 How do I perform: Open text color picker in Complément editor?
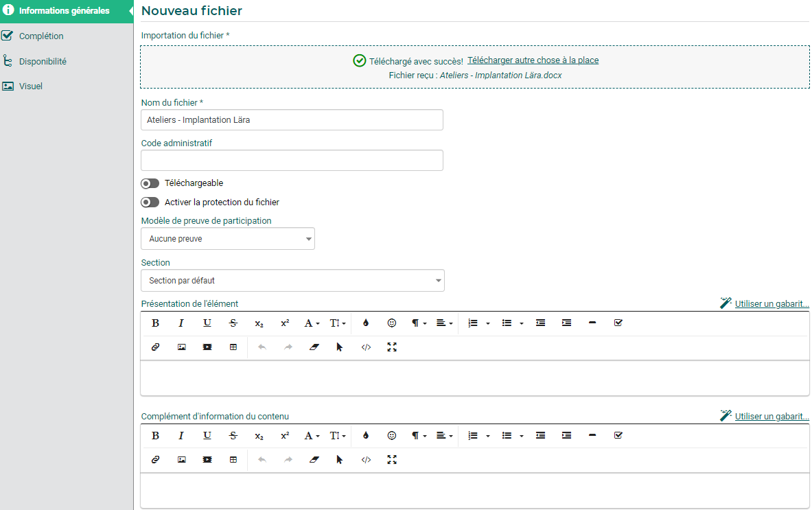pyautogui.click(x=366, y=435)
